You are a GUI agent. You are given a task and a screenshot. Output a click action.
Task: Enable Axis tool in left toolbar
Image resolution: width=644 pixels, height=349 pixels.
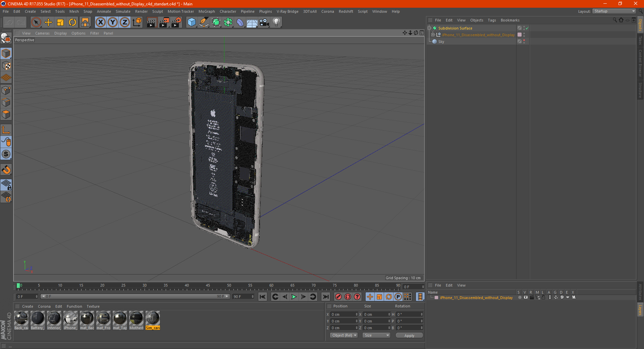point(6,130)
